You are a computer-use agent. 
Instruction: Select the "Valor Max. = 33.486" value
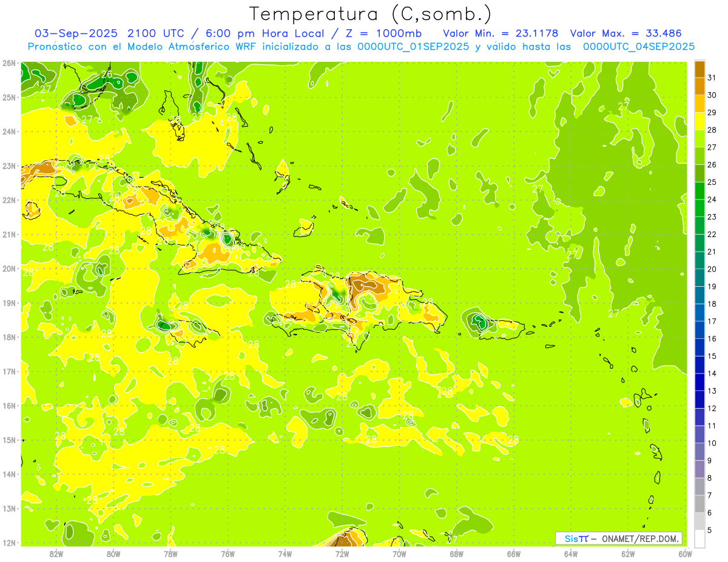coord(626,33)
